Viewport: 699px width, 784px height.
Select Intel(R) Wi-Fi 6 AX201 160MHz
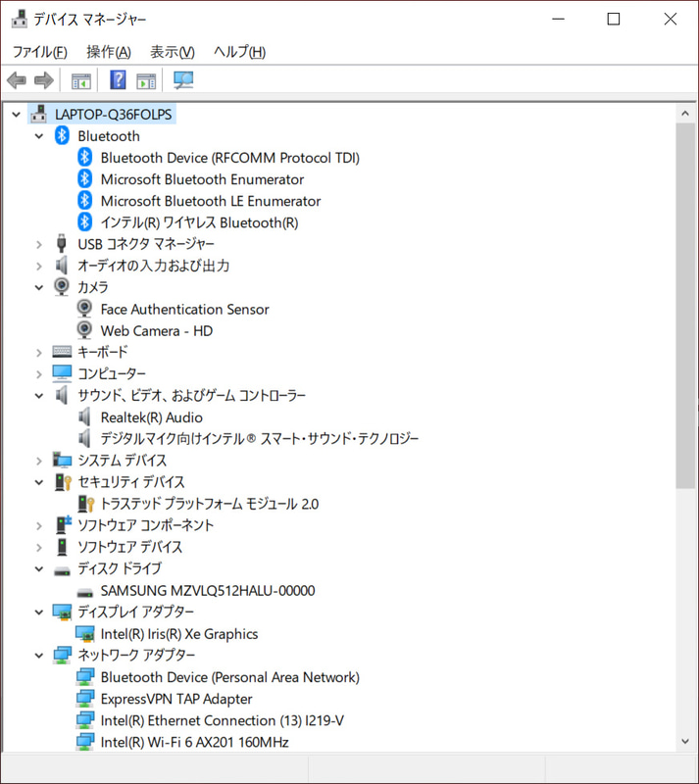click(x=195, y=742)
